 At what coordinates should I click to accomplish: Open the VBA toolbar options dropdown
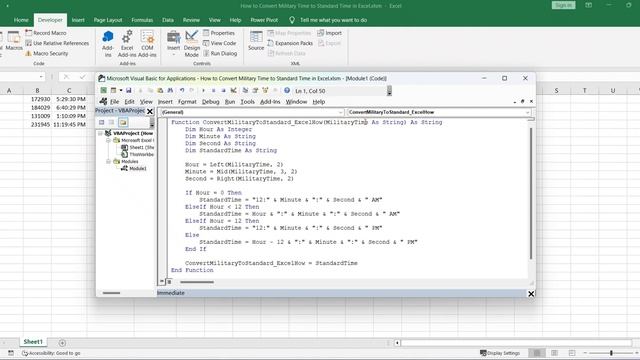point(389,91)
